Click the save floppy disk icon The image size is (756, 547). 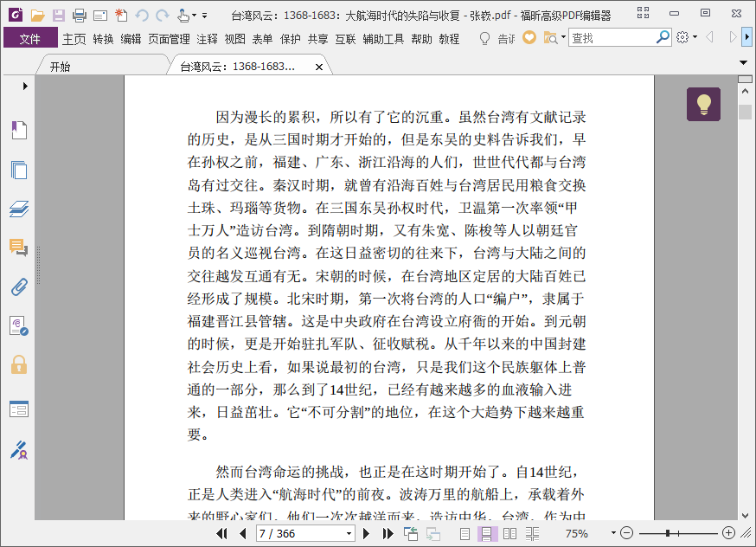[58, 16]
